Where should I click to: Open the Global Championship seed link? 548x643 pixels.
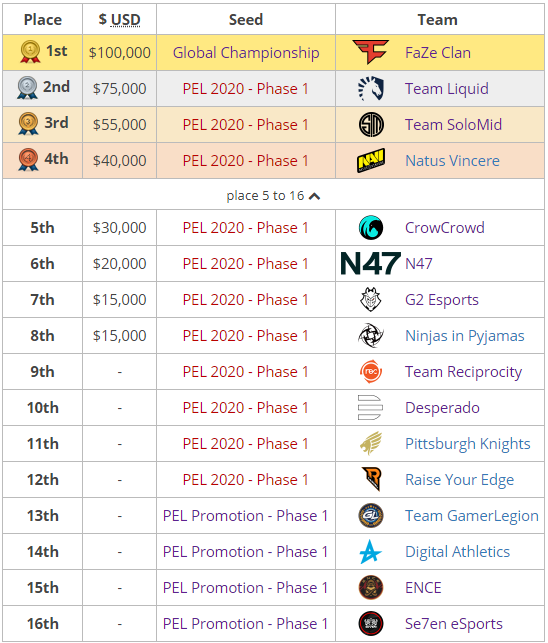(246, 52)
